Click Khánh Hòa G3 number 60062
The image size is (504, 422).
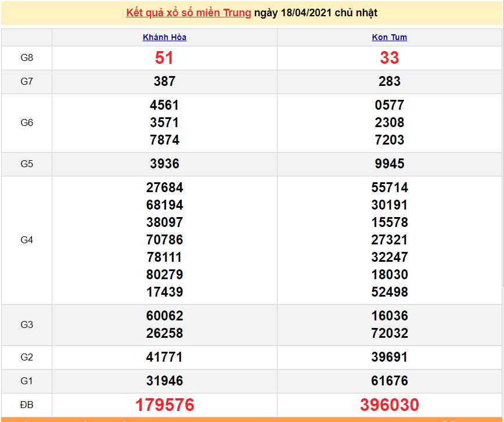tap(164, 316)
